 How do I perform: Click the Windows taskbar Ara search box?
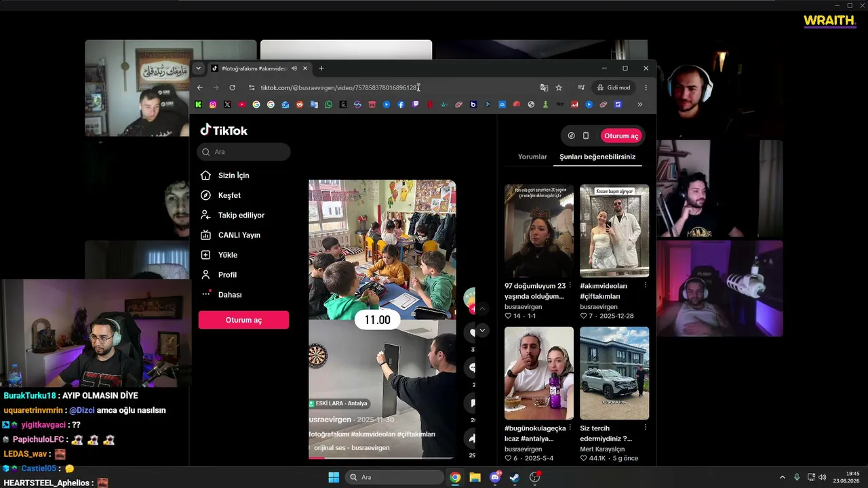coord(395,477)
